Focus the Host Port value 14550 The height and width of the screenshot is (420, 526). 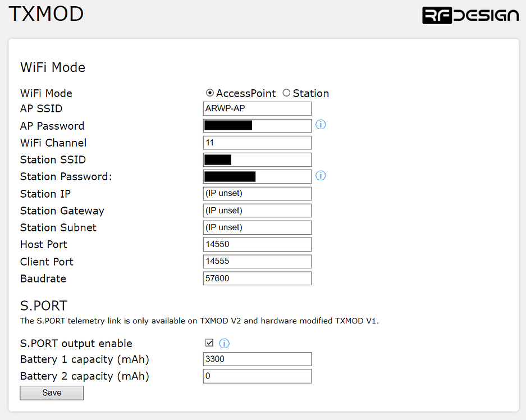[x=257, y=244]
